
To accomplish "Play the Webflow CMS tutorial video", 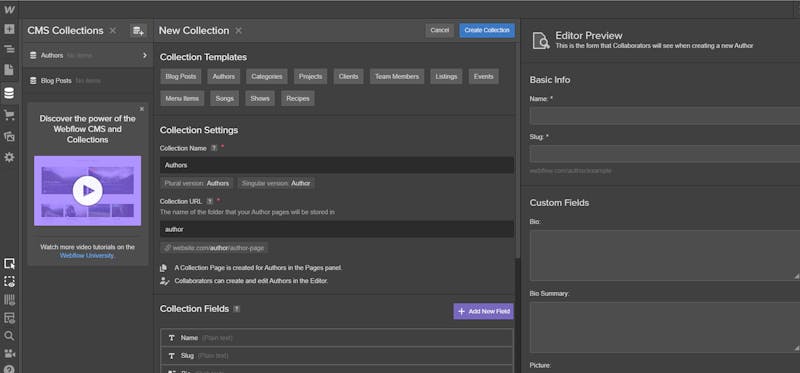I will [88, 191].
